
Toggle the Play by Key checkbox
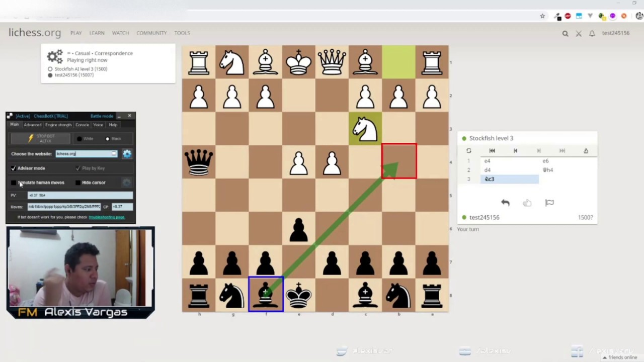click(x=78, y=168)
